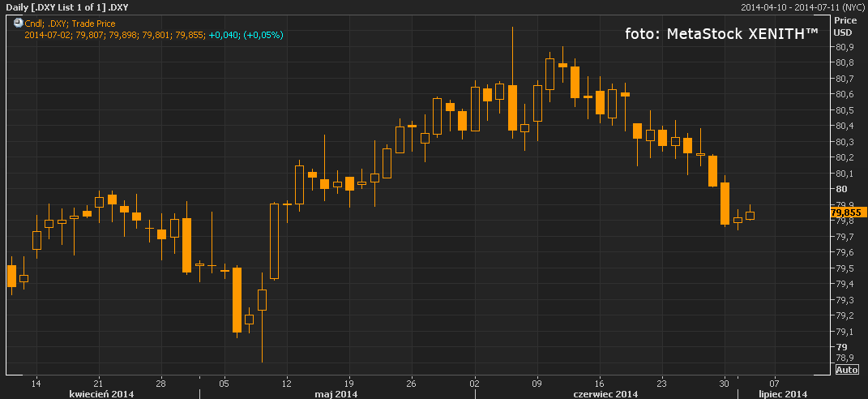The image size is (868, 399).
Task: Click the date tick labeled 02
Action: pyautogui.click(x=474, y=384)
